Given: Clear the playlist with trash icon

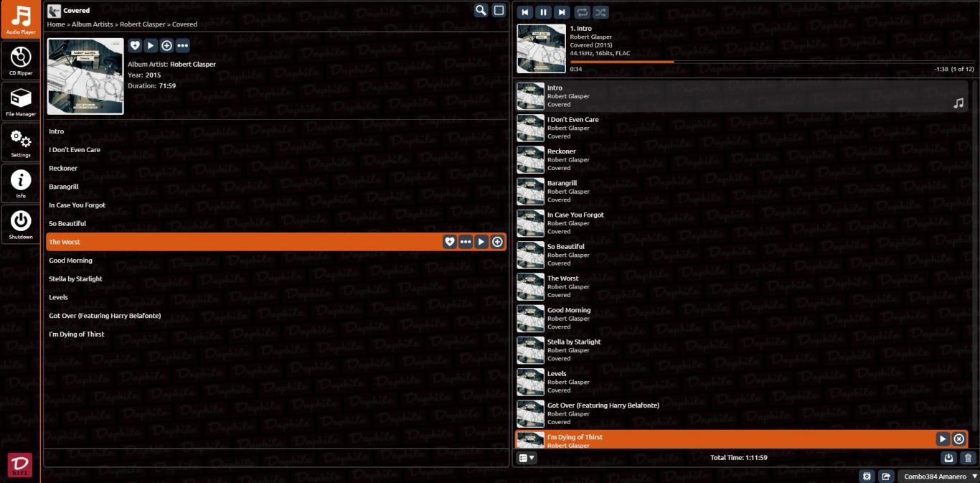Looking at the screenshot, I should (x=968, y=458).
